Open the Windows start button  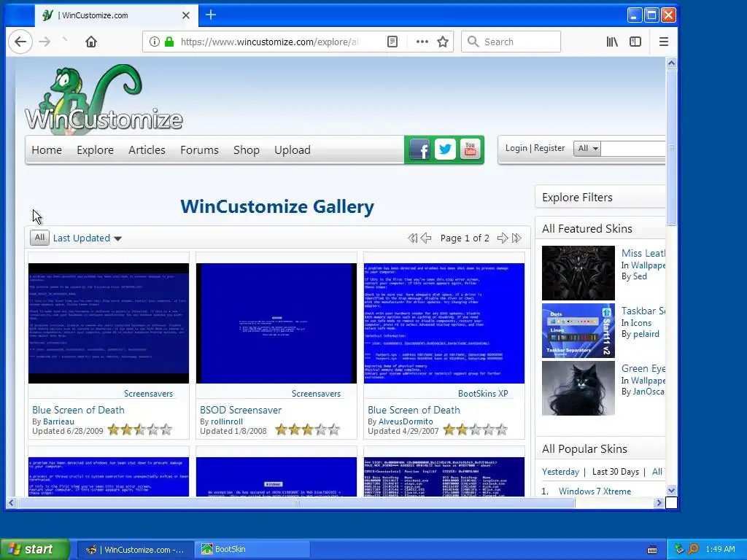pyautogui.click(x=34, y=549)
